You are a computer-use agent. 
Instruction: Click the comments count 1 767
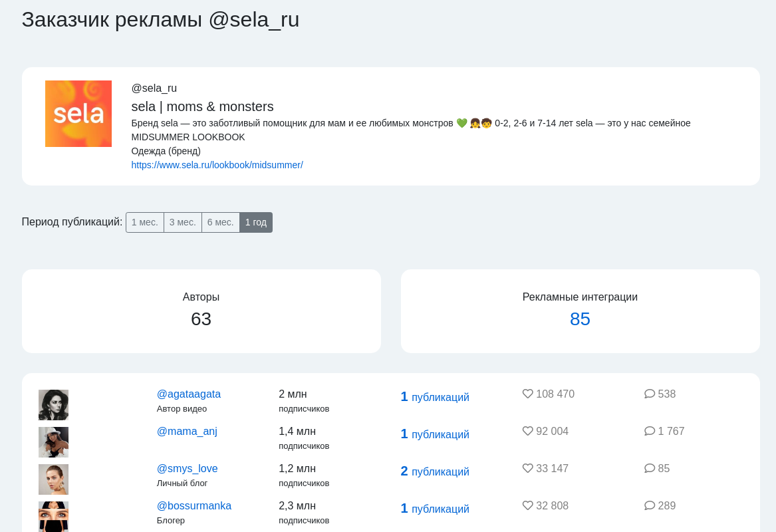click(x=671, y=431)
